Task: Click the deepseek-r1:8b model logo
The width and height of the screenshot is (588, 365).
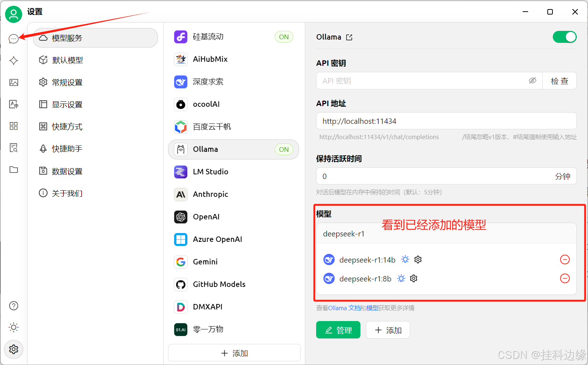Action: (329, 279)
